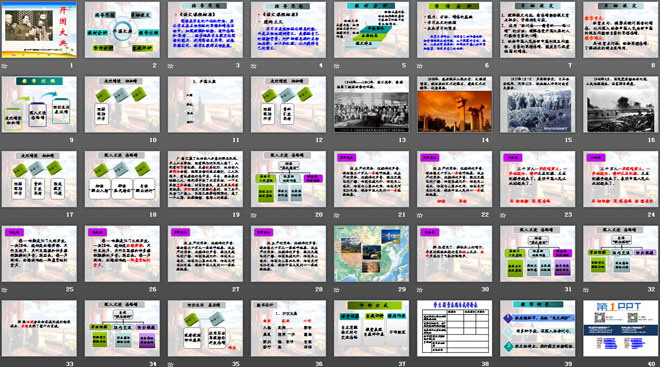Image resolution: width=660 pixels, height=367 pixels.
Task: Select slide 39 with diamond bullet list
Action: pos(538,328)
